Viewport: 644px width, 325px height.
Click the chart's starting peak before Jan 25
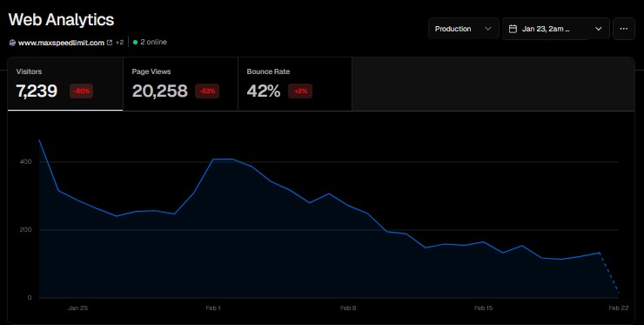(39, 140)
